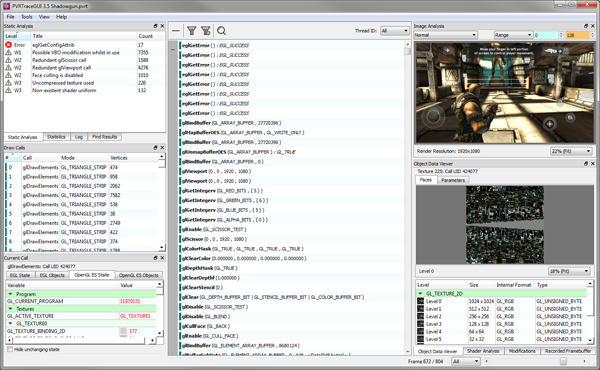Open the All dropdown beside Frame 672 / 804
600x370 pixels.
coord(466,361)
